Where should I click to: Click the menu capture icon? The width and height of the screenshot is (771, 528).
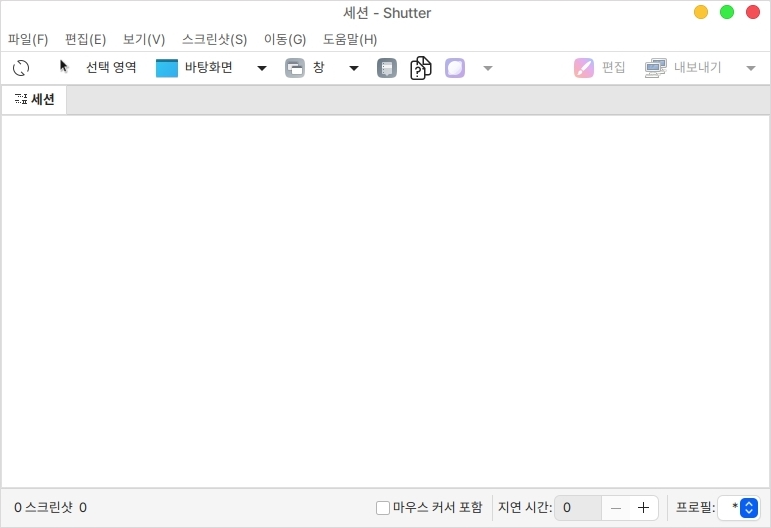pos(387,68)
